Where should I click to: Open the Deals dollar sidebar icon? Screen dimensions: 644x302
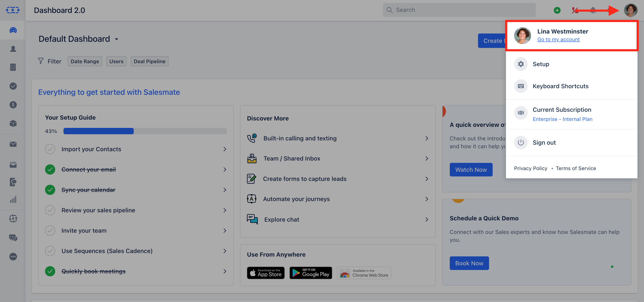tap(13, 105)
